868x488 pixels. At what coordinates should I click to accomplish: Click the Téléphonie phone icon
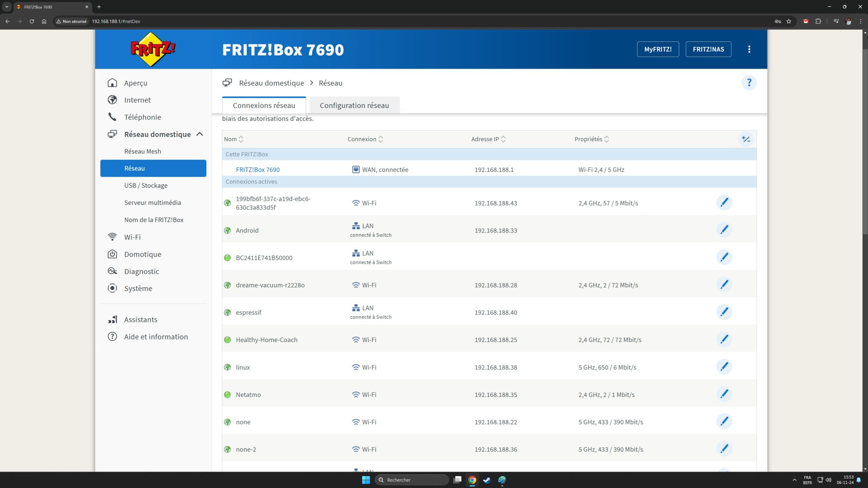[112, 117]
